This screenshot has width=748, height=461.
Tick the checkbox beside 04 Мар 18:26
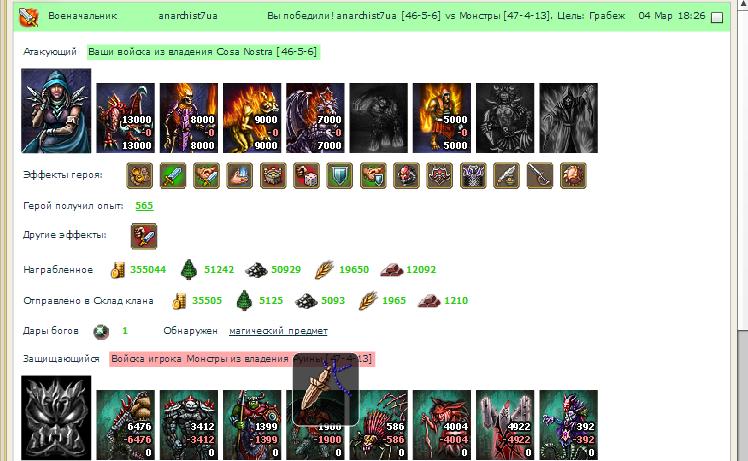coord(717,18)
